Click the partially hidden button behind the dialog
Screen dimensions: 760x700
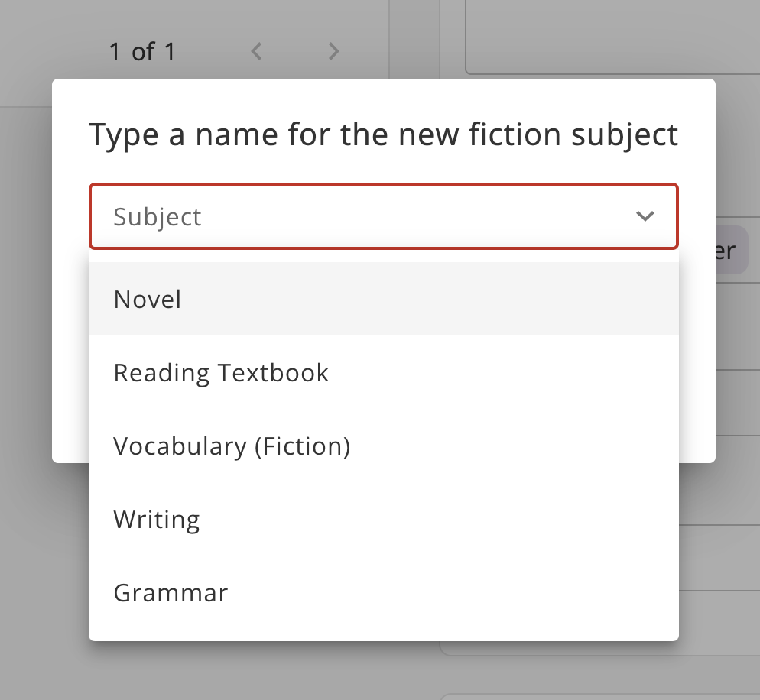731,251
